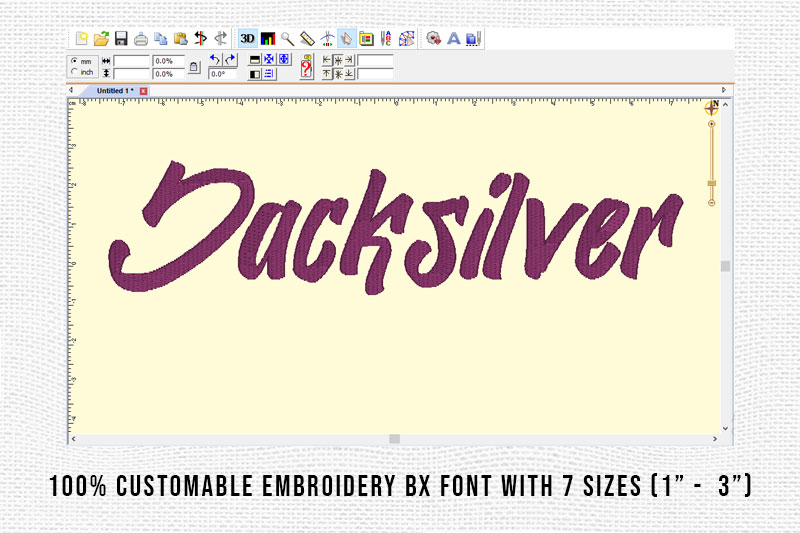Select the magnifying glass zoom tool
Image resolution: width=800 pixels, height=533 pixels.
tap(287, 39)
